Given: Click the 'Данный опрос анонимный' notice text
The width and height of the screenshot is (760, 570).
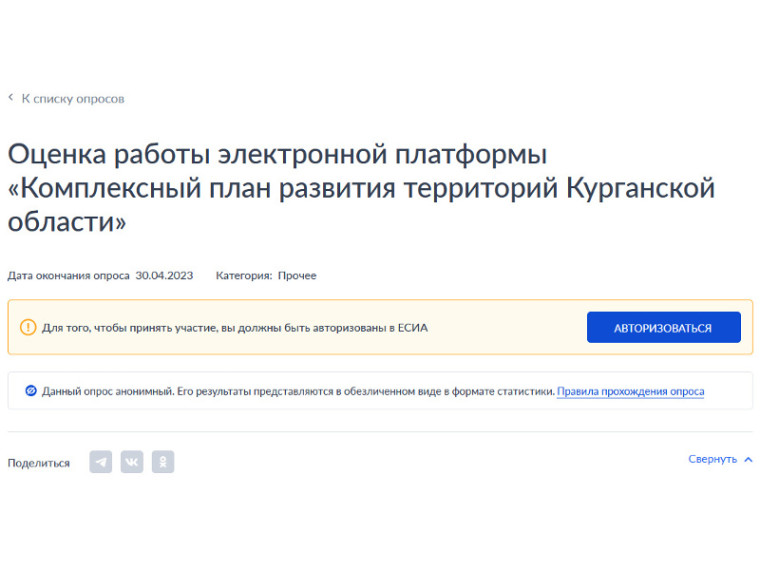Looking at the screenshot, I should point(298,391).
